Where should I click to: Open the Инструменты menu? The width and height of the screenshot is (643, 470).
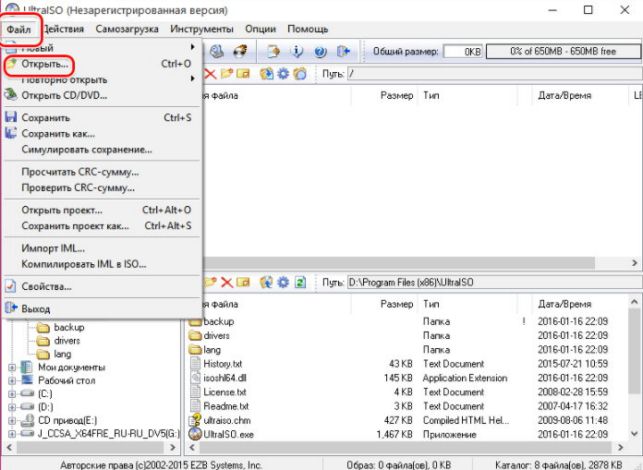[x=202, y=29]
